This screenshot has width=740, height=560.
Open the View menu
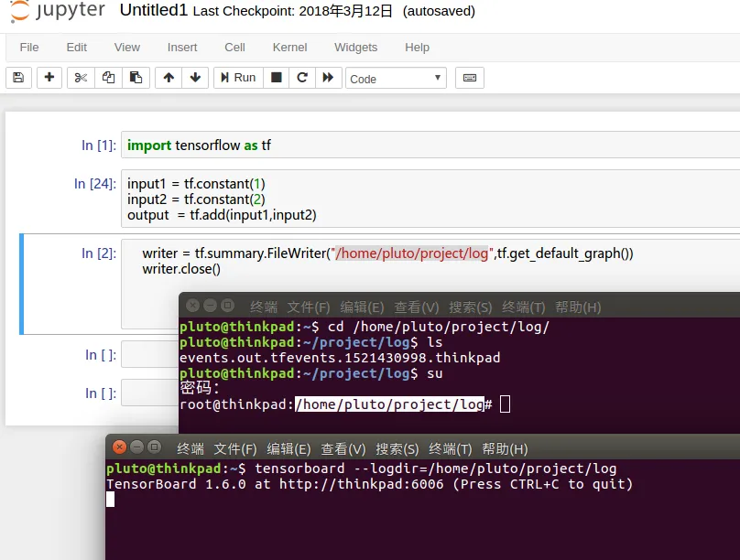point(127,48)
